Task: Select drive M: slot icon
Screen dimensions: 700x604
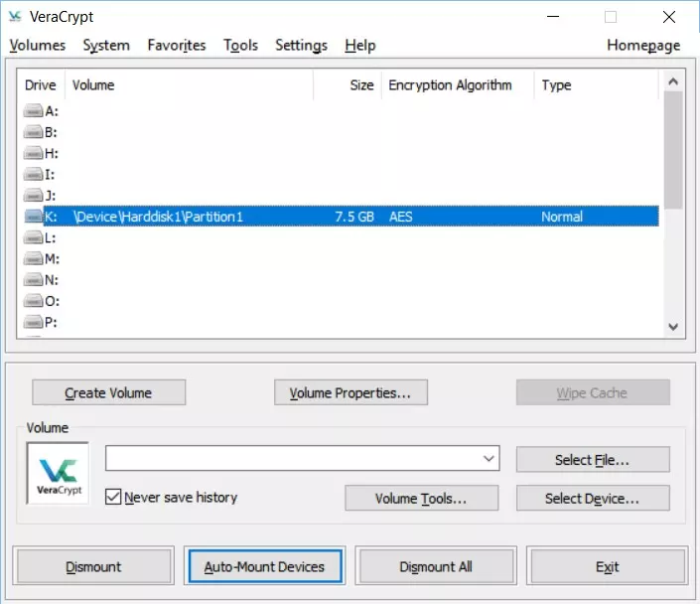Action: 33,258
